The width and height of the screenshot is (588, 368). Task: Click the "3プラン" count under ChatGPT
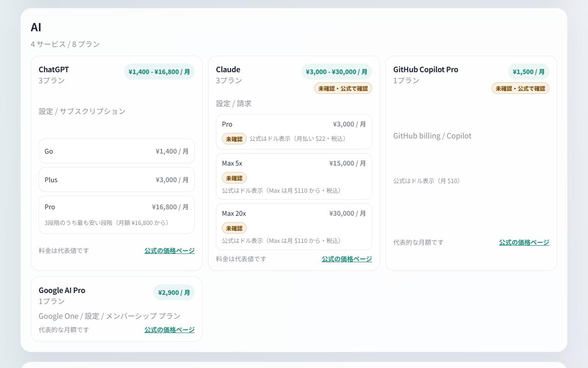coord(51,80)
